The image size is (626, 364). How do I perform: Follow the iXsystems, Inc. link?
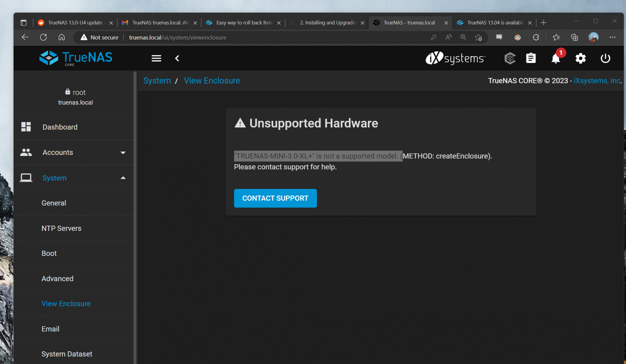coord(597,81)
